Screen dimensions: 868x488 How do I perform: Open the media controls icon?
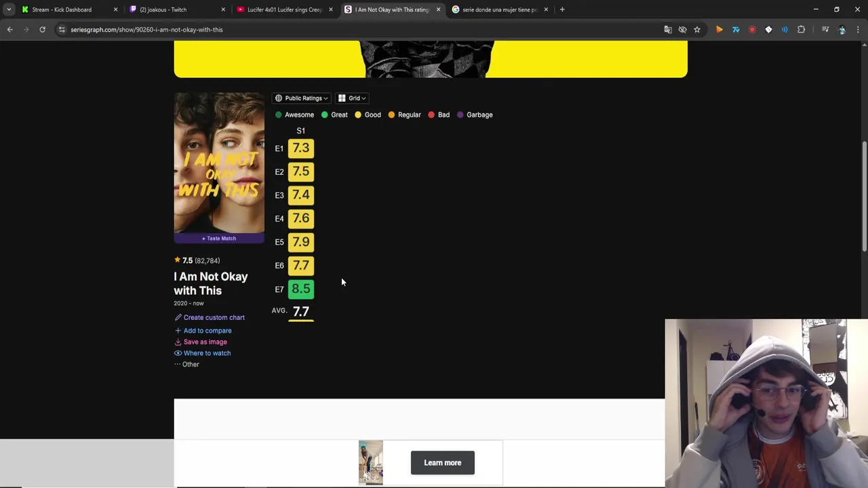pyautogui.click(x=825, y=30)
